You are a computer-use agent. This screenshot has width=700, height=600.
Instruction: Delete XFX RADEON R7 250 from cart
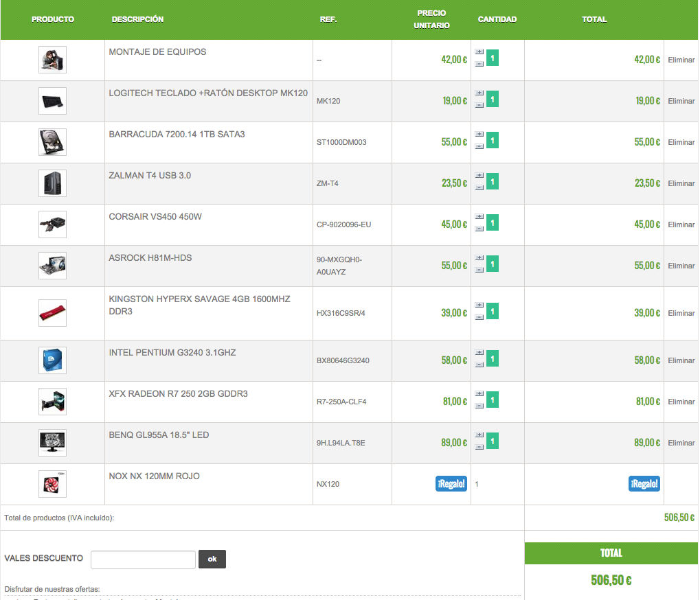click(681, 402)
